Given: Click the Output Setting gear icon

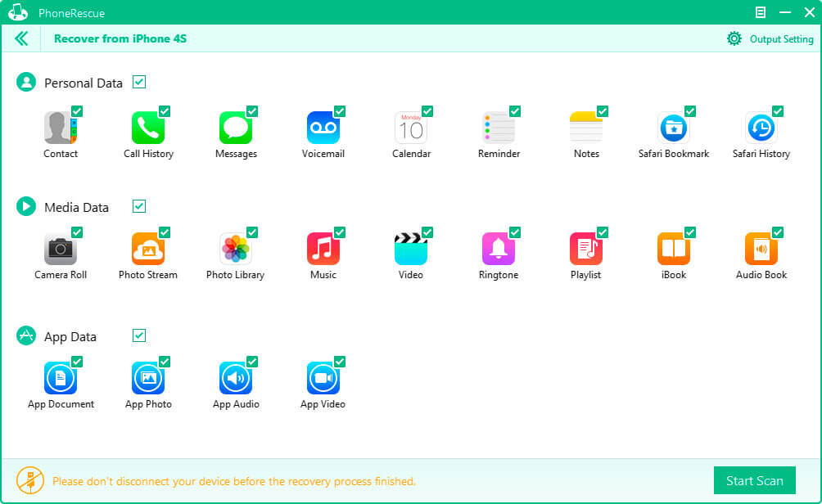Looking at the screenshot, I should 734,38.
